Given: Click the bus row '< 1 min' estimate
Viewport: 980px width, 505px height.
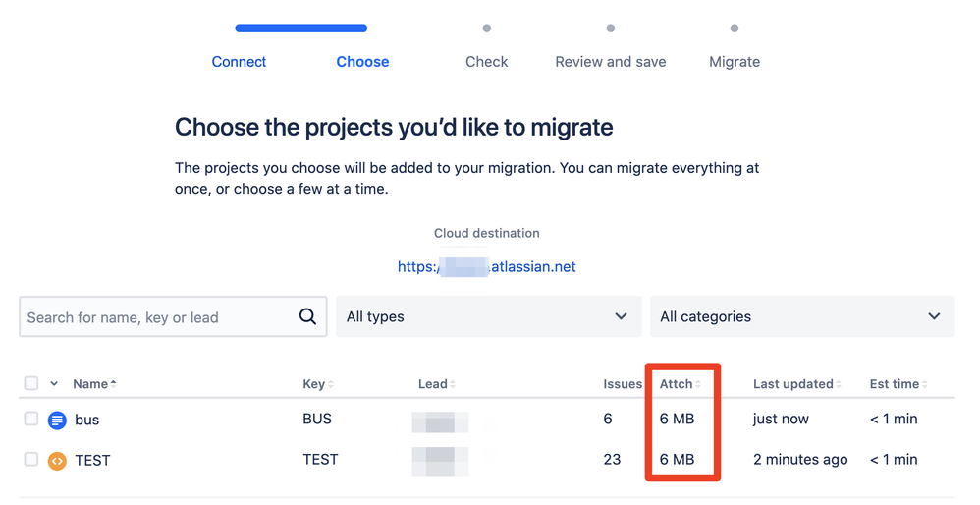Looking at the screenshot, I should click(894, 419).
